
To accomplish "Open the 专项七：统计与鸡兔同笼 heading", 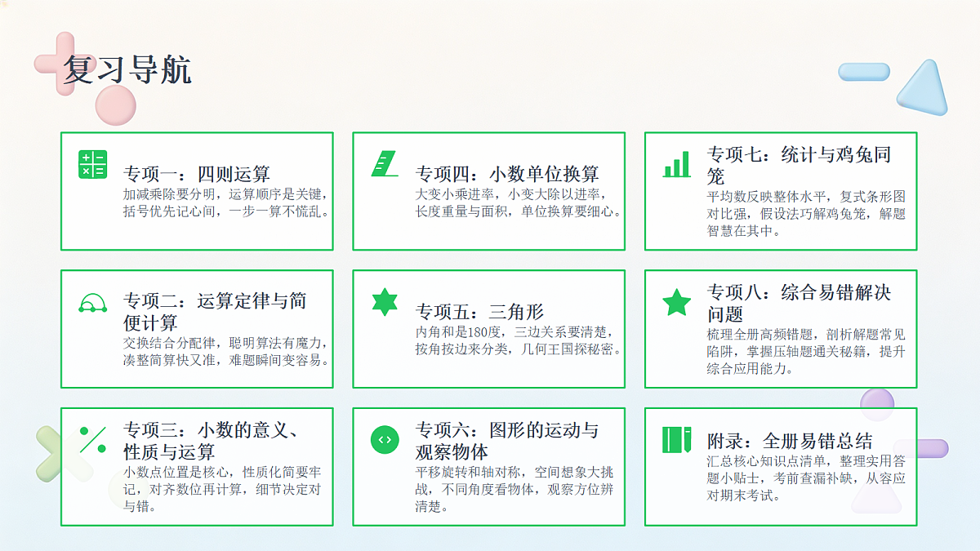I will 799,165.
